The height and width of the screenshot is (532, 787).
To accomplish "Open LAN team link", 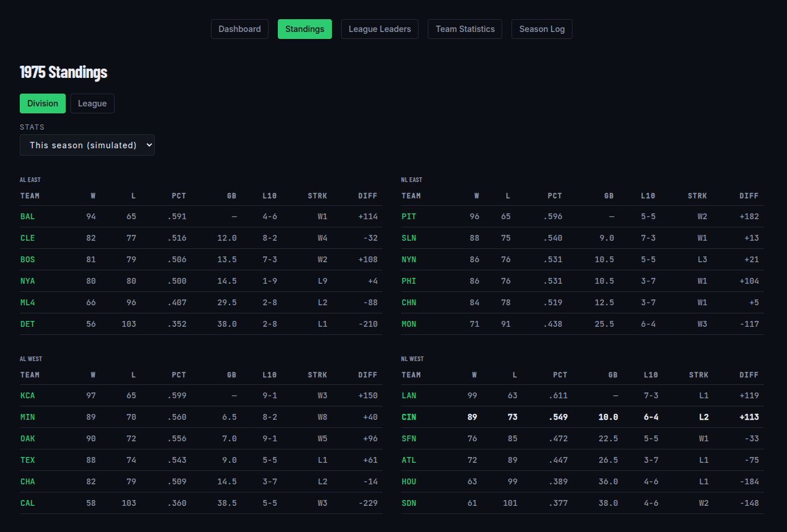I will (409, 395).
